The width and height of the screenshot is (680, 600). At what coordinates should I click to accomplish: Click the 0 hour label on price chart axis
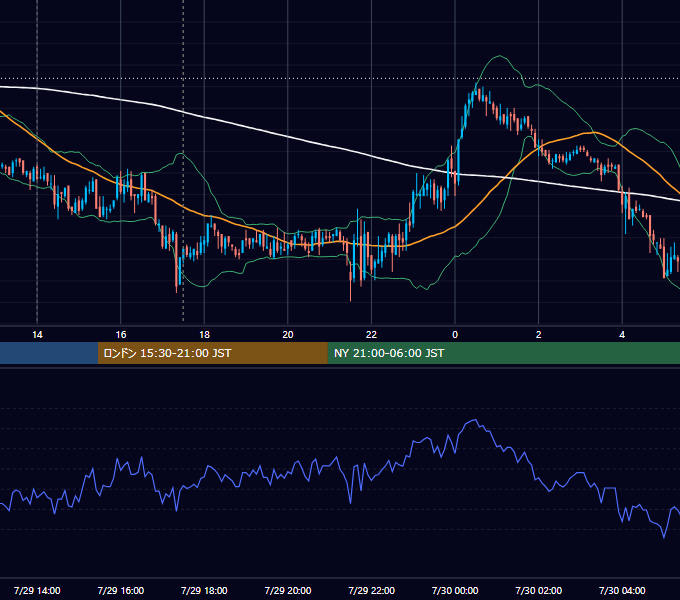point(455,335)
